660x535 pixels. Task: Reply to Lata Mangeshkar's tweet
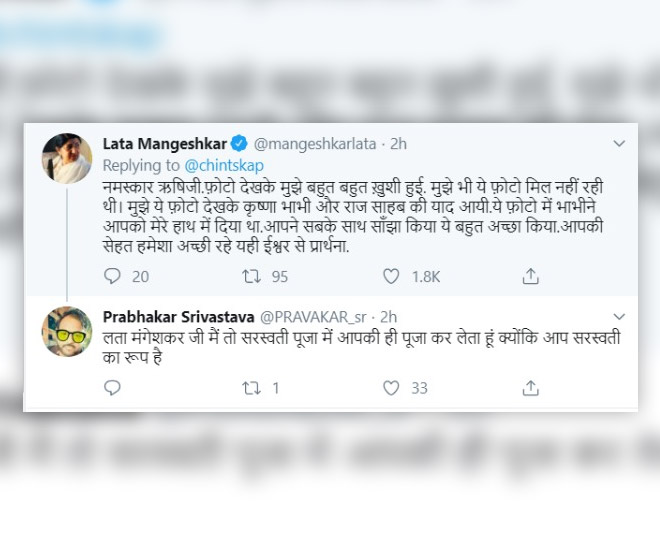coord(111,276)
